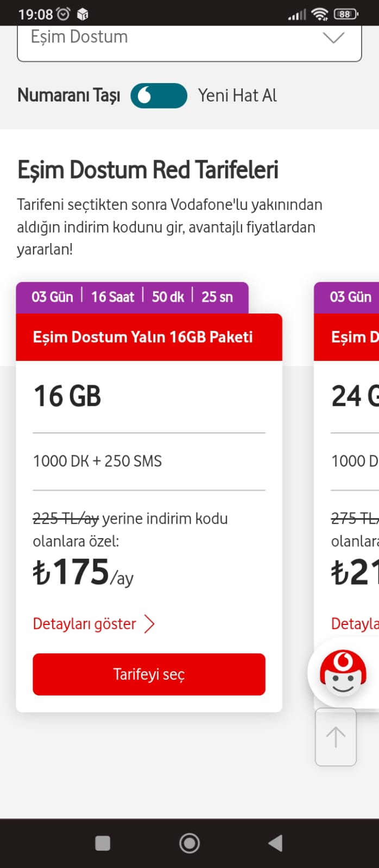The height and width of the screenshot is (868, 379).
Task: Click the dropdown chevron arrow beside Eşim Dostum
Action: [333, 37]
